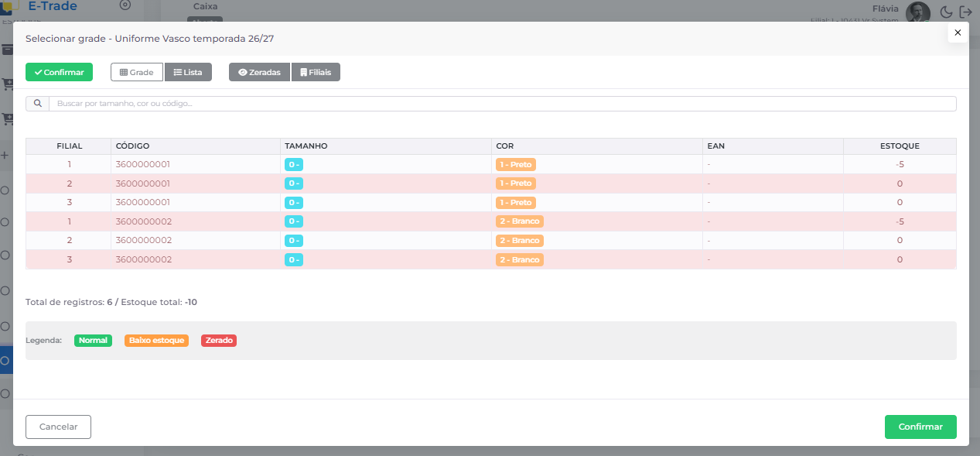Switch to Grade view
Screen dimensions: 980x456
tap(137, 72)
